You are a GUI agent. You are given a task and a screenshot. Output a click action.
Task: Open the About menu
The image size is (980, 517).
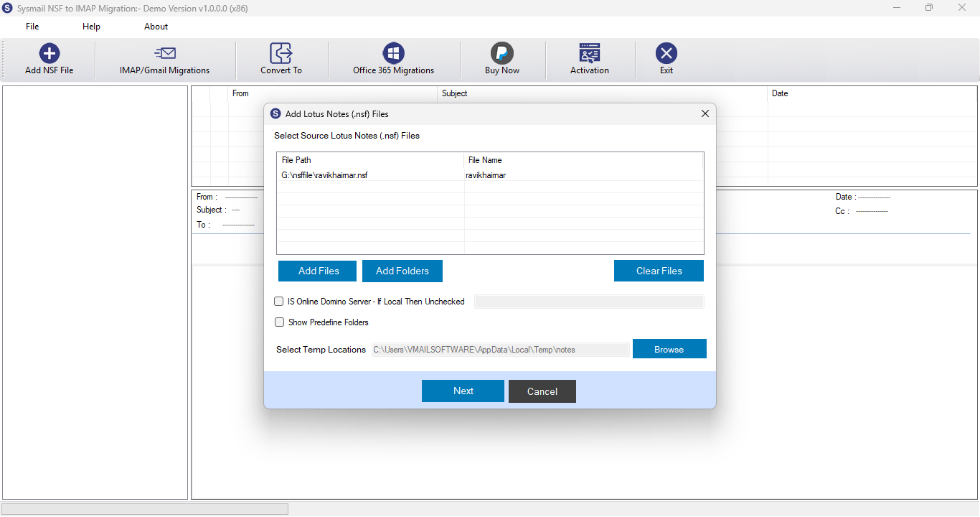(156, 27)
